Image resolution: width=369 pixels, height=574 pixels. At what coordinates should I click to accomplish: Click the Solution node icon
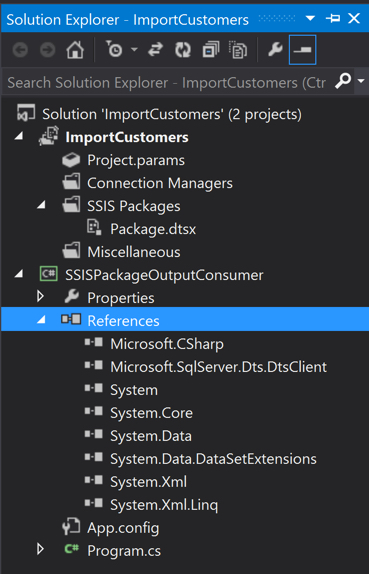point(26,112)
